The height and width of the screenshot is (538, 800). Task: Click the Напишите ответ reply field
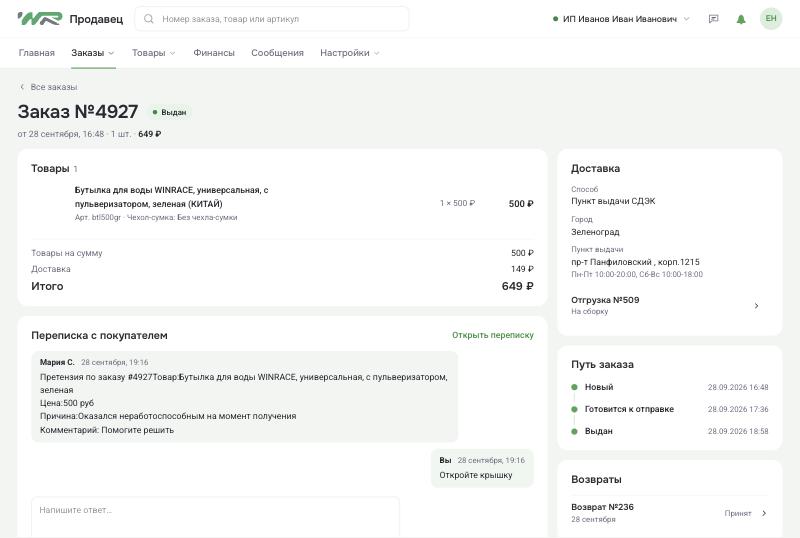click(215, 517)
